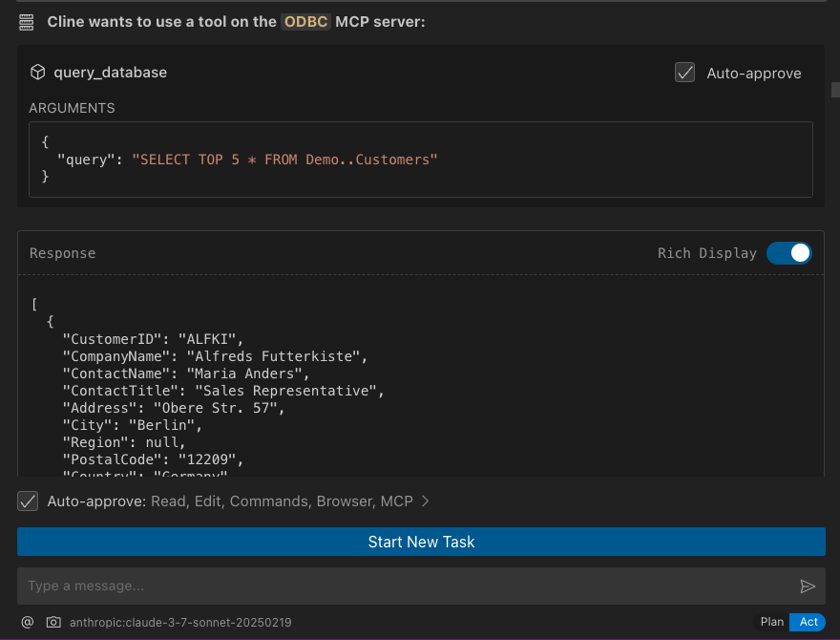Toggle the bottom Auto-approve checkbox
Screen dimensions: 840x640
[29, 501]
